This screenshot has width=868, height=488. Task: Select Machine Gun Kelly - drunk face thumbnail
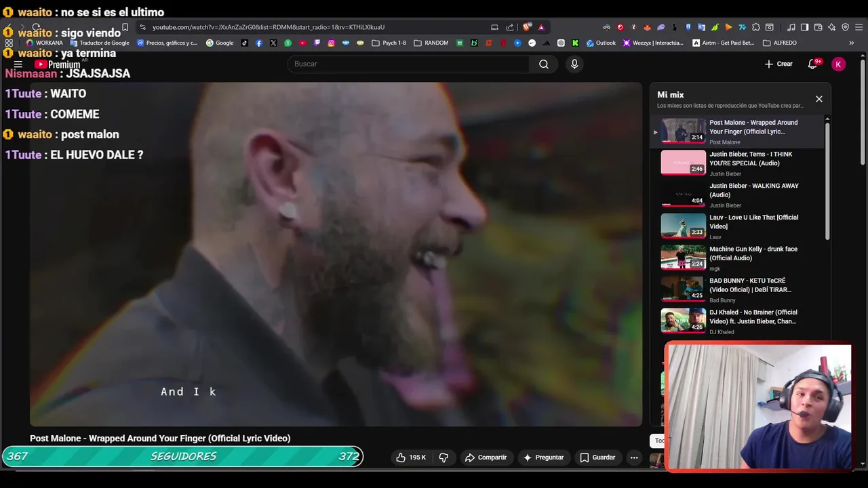(684, 258)
